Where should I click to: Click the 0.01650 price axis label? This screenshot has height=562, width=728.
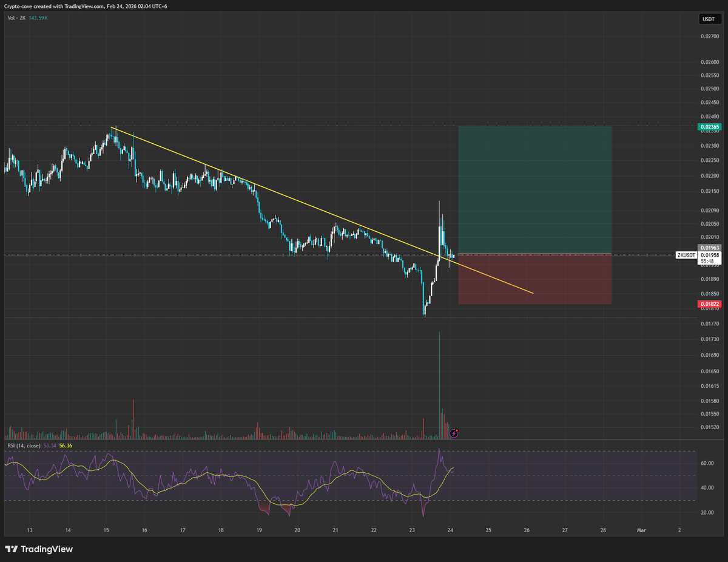coord(709,370)
